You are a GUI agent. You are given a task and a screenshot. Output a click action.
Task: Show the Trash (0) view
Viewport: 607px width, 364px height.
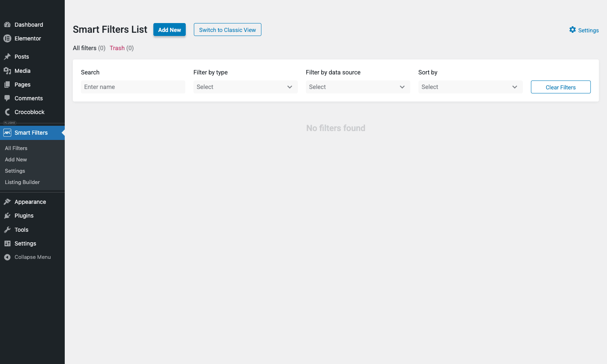[x=122, y=48]
